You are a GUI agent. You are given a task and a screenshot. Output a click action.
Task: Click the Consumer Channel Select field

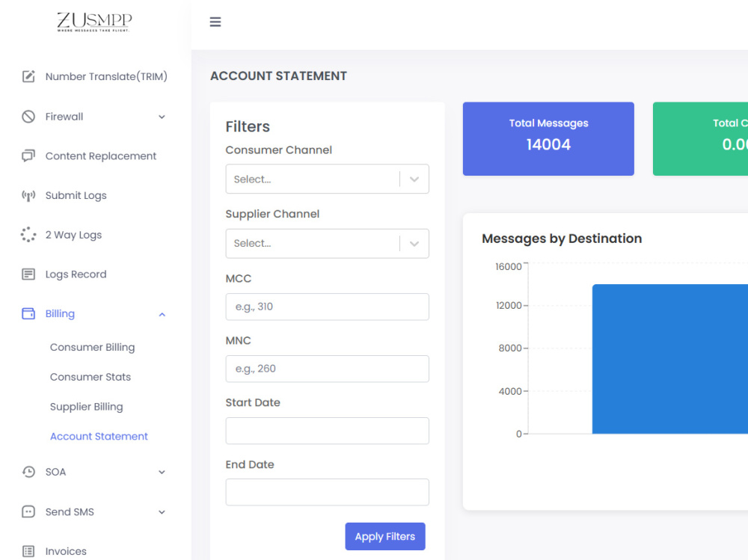[x=328, y=179]
